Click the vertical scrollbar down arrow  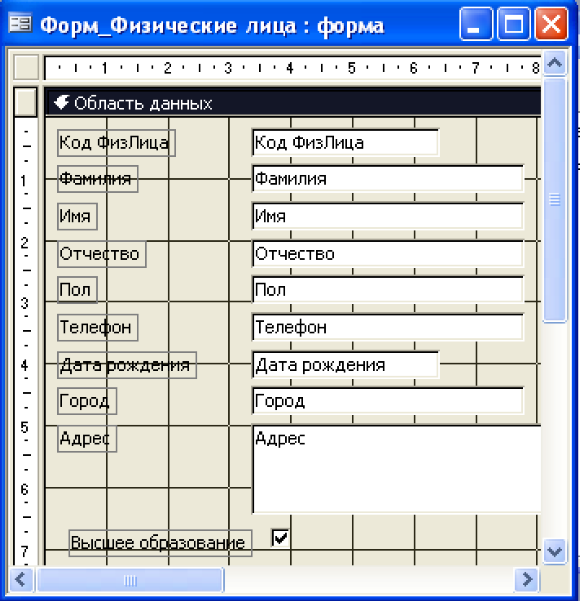[555, 552]
